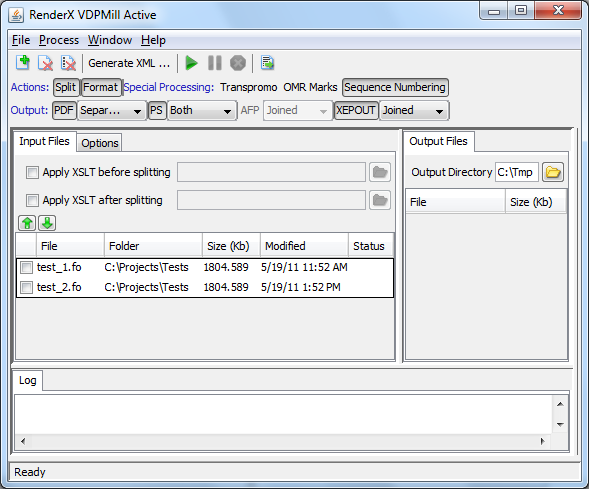Toggle the Format action button

click(101, 87)
